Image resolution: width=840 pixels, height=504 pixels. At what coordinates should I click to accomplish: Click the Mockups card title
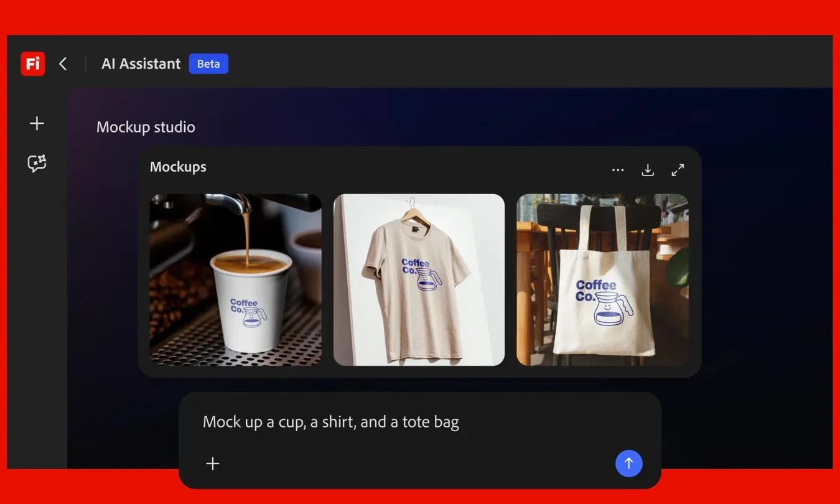pos(178,167)
